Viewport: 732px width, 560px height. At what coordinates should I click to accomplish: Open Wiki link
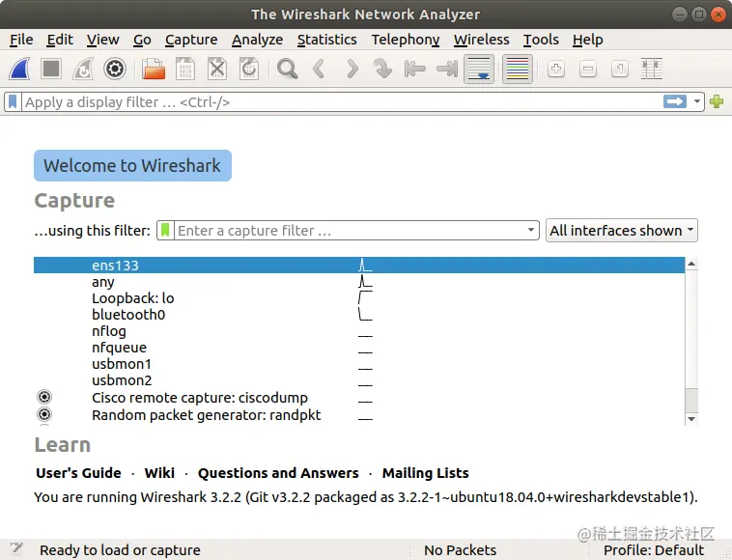pyautogui.click(x=159, y=473)
